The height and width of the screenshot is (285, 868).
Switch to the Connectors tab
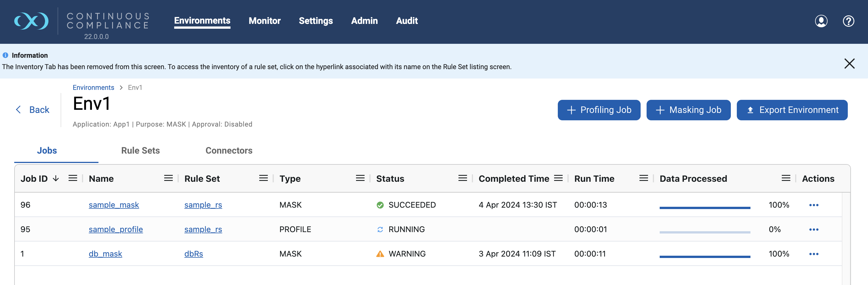tap(229, 150)
